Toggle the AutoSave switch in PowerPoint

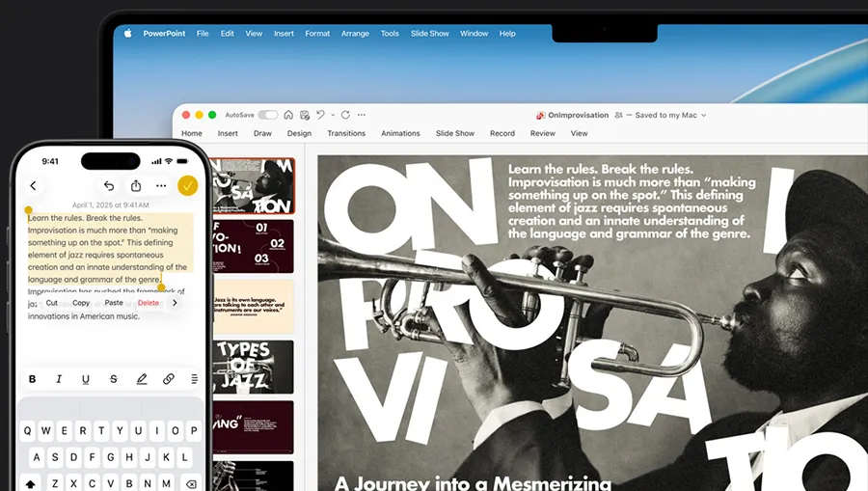pos(267,115)
